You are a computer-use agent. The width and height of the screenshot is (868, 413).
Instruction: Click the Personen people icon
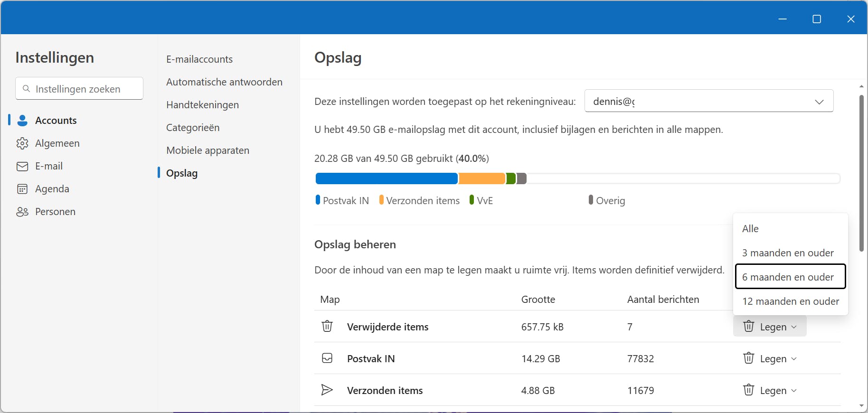(x=22, y=212)
